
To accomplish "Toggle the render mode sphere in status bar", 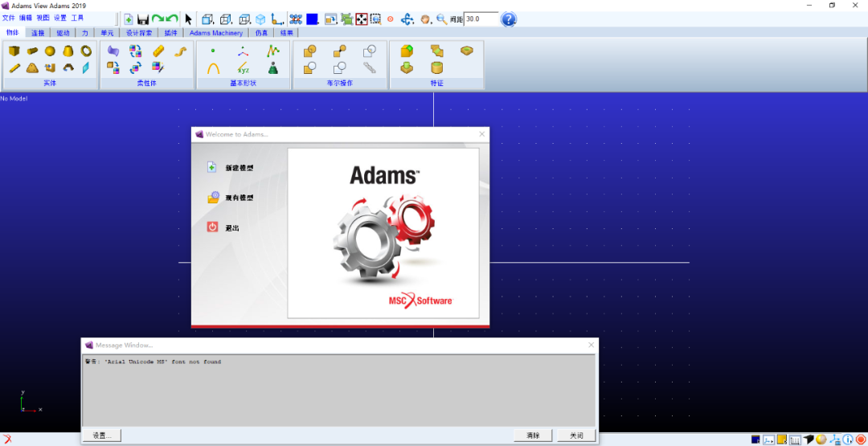I will click(x=821, y=440).
